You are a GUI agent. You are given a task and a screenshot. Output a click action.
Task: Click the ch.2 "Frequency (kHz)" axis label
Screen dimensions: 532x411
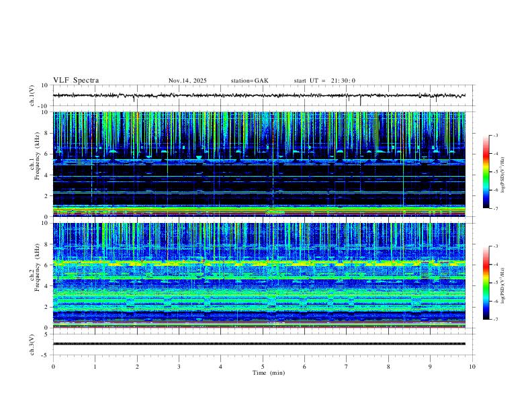coord(37,267)
